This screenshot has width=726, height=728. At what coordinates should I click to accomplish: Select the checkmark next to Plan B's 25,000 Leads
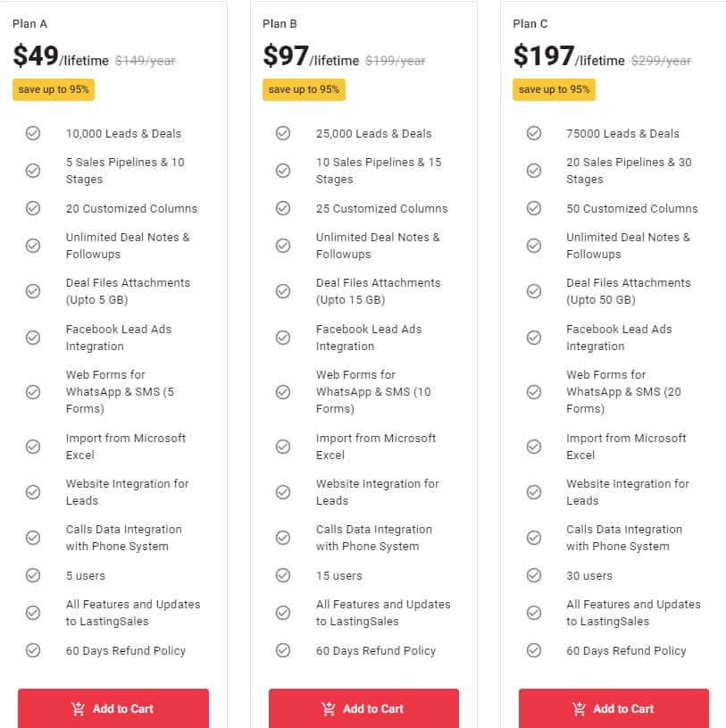click(283, 132)
